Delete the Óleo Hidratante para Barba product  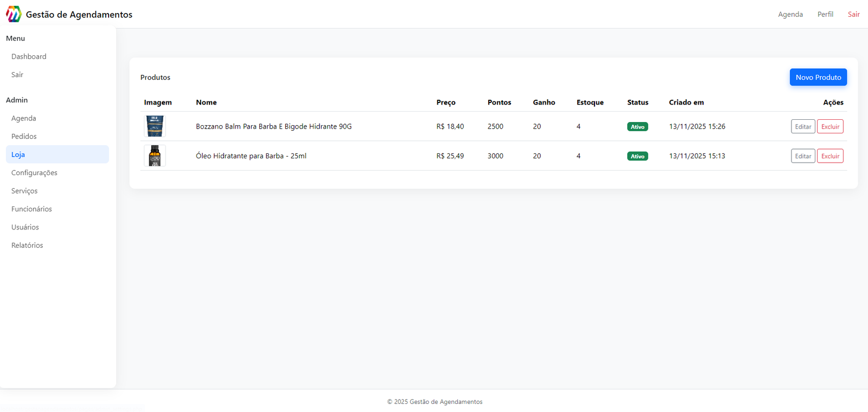(x=829, y=156)
